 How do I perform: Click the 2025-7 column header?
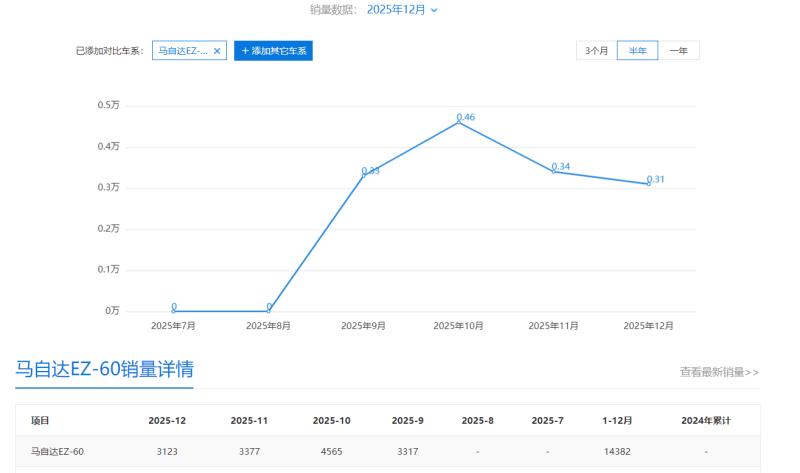(x=547, y=420)
